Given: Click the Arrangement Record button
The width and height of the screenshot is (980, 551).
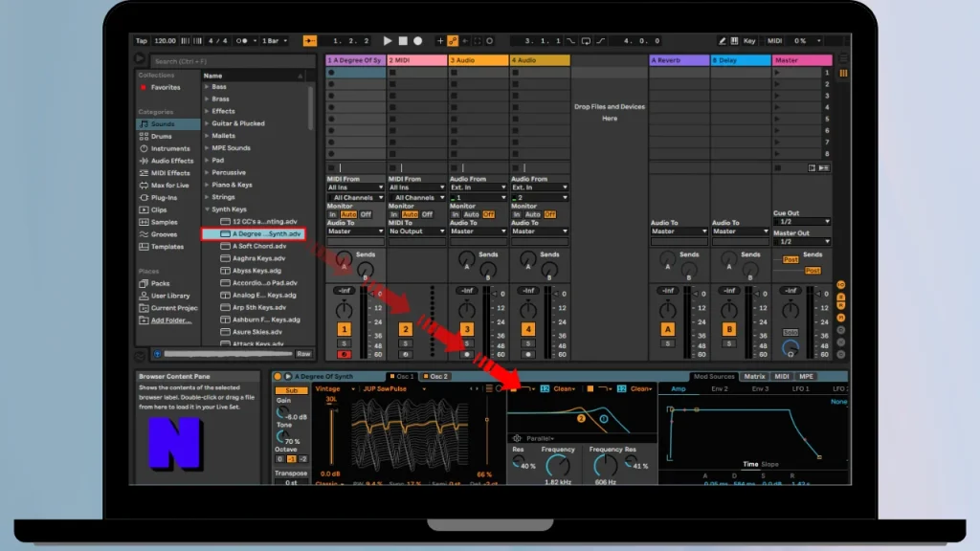Looking at the screenshot, I should coord(418,40).
